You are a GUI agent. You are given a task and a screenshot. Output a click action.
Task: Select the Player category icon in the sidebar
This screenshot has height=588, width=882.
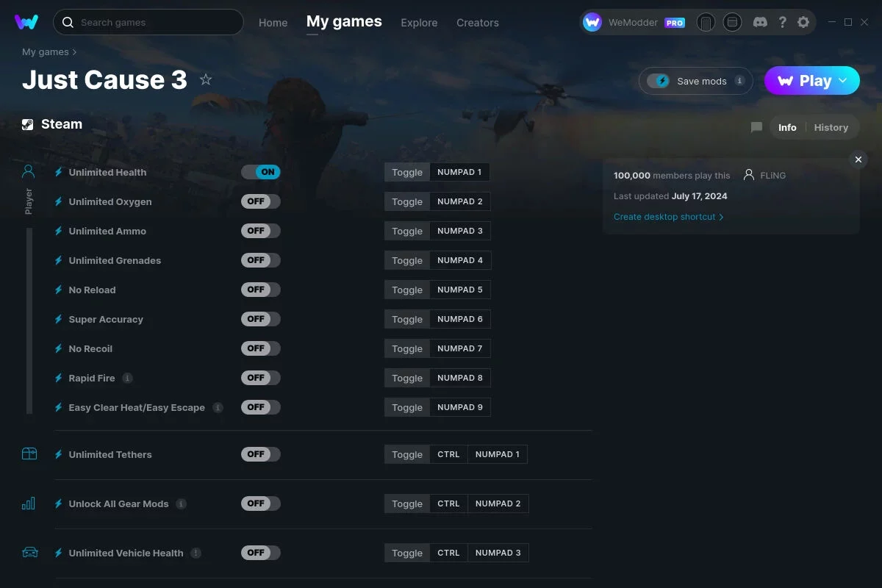pos(29,171)
